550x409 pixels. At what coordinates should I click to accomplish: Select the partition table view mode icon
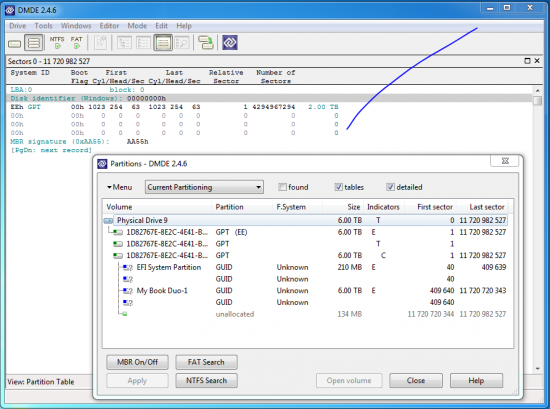coord(163,43)
